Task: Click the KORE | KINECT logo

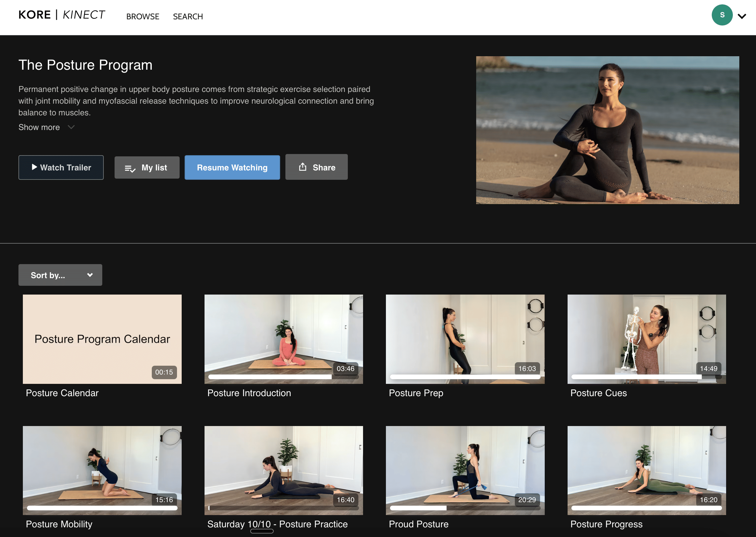Action: 62,15
